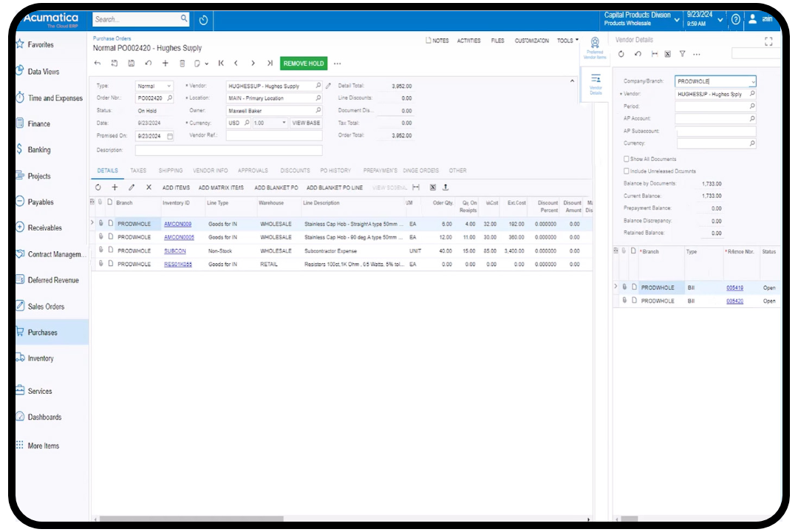Select the RES01K085 row's RETAIL warehouse cell
798x532 pixels.
[x=279, y=265]
